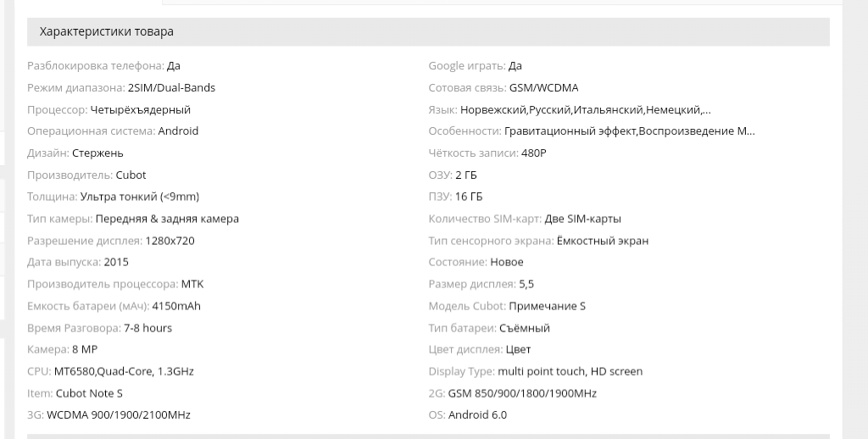Click the ПЗУ value "16 ГБ"
This screenshot has height=439, width=868.
pyautogui.click(x=469, y=197)
